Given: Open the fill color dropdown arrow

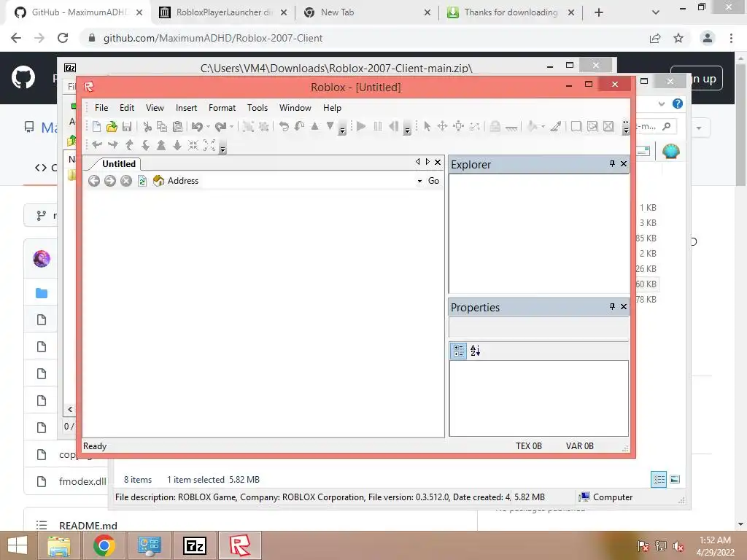Looking at the screenshot, I should (x=543, y=126).
